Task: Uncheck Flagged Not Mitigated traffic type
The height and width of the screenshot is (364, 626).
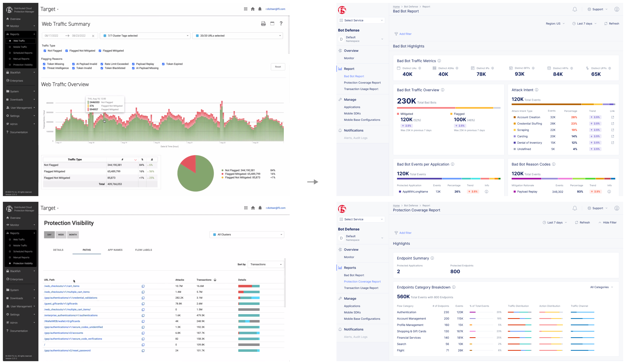Action: (67, 51)
